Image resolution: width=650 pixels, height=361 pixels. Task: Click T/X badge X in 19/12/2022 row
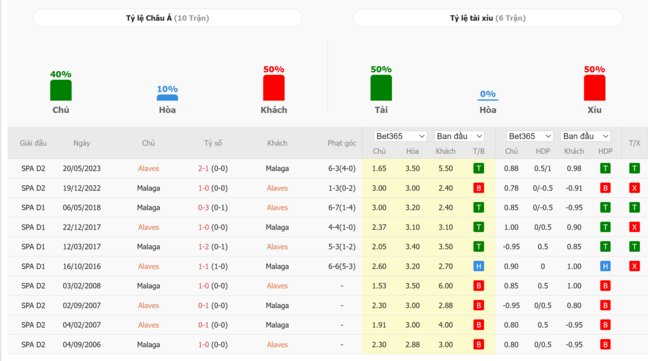pos(634,188)
